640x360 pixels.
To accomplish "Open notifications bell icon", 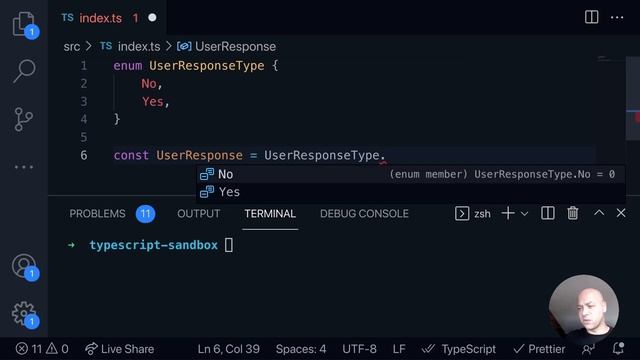I will pyautogui.click(x=618, y=349).
